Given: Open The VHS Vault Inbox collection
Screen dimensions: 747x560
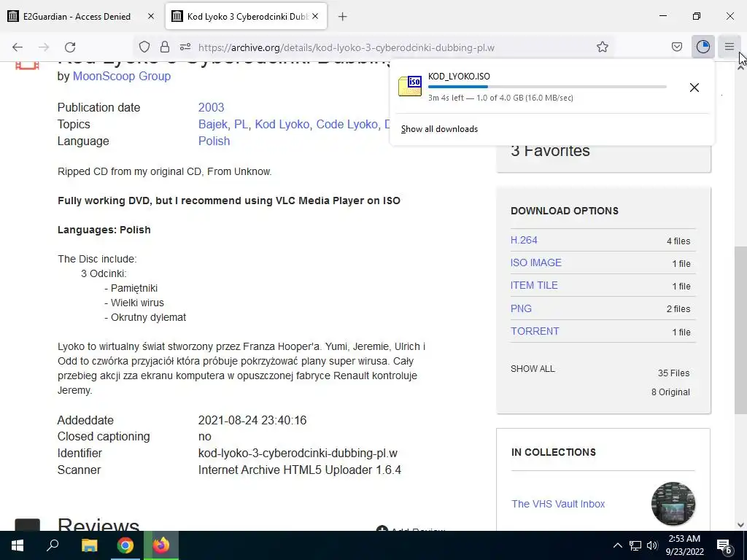Looking at the screenshot, I should [x=558, y=504].
